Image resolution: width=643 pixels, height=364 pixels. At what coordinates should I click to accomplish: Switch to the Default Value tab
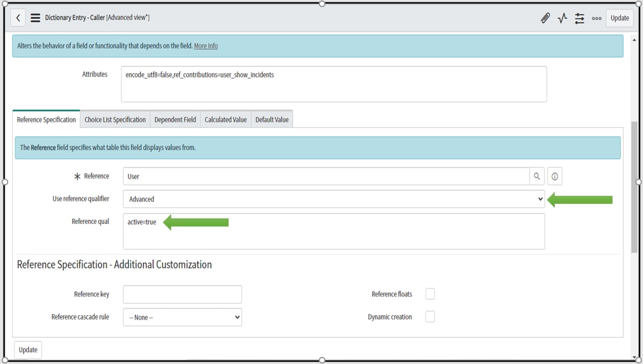pos(272,119)
